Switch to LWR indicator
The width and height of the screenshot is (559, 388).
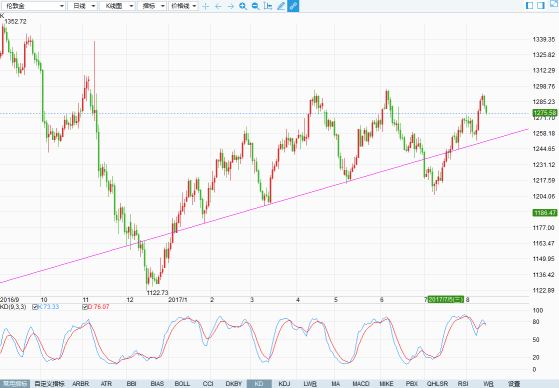(310, 384)
